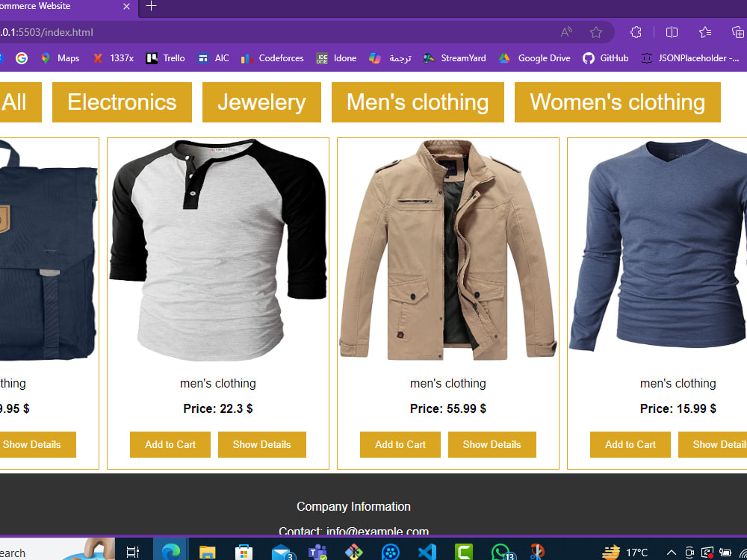Open a new browser tab
Viewport: 747px width, 560px height.
tap(151, 6)
